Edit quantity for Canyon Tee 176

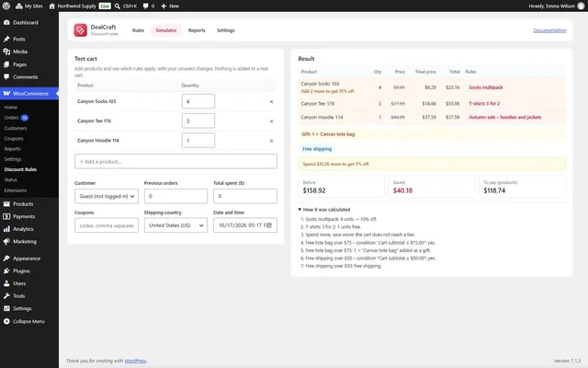pos(198,121)
